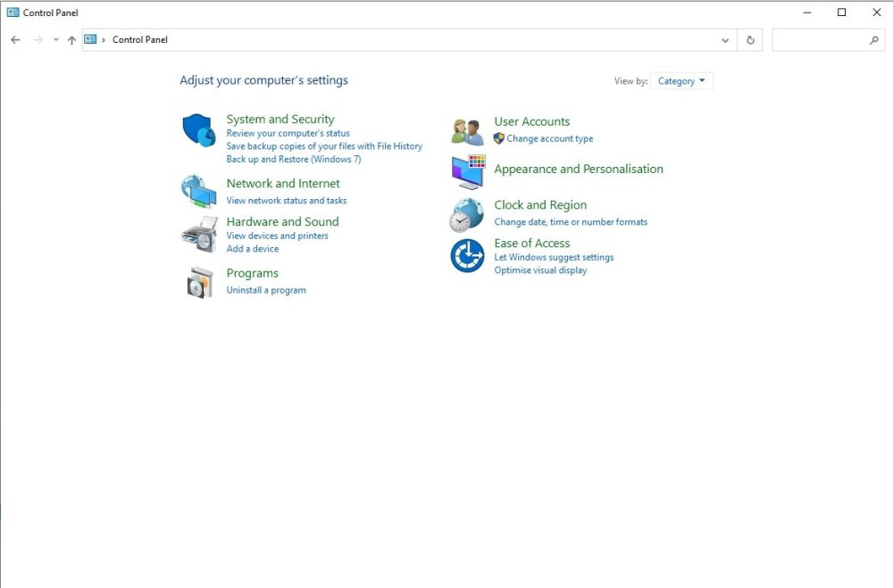Click the forward navigation arrow
The width and height of the screenshot is (893, 588).
(x=38, y=40)
